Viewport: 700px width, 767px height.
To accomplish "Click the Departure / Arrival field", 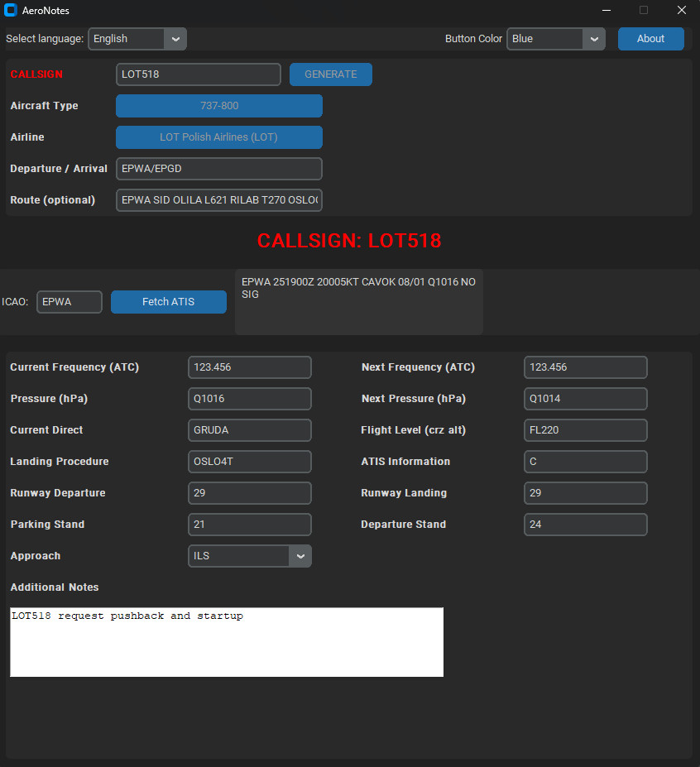I will [218, 169].
